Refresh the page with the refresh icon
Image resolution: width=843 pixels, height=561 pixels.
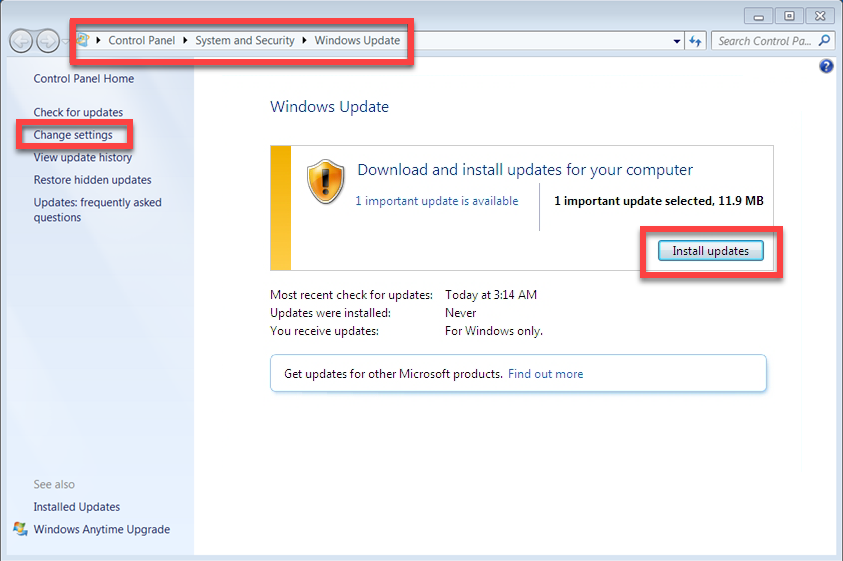pos(695,41)
